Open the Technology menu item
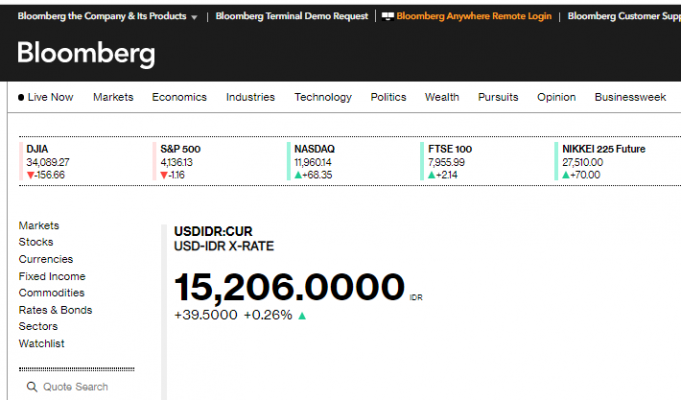 point(322,97)
